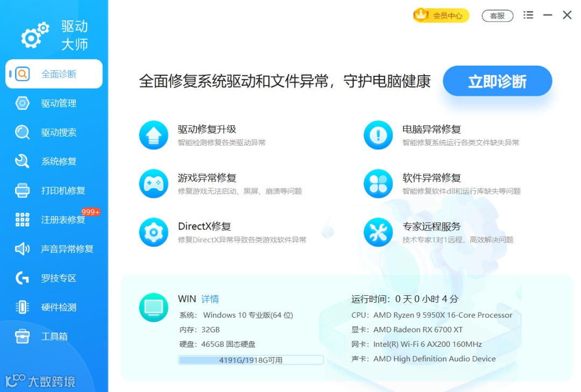The height and width of the screenshot is (392, 581).
Task: Select 全面诊断 in the sidebar
Action: click(x=54, y=74)
